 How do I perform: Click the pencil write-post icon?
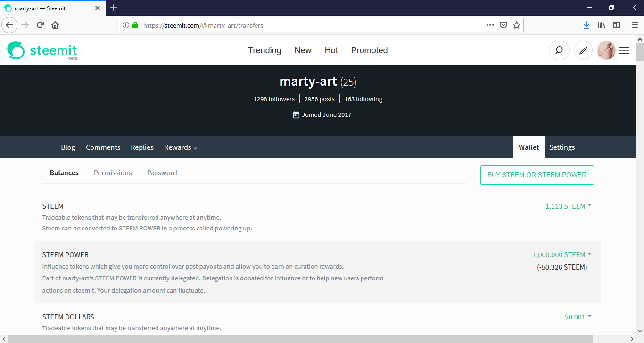(583, 50)
